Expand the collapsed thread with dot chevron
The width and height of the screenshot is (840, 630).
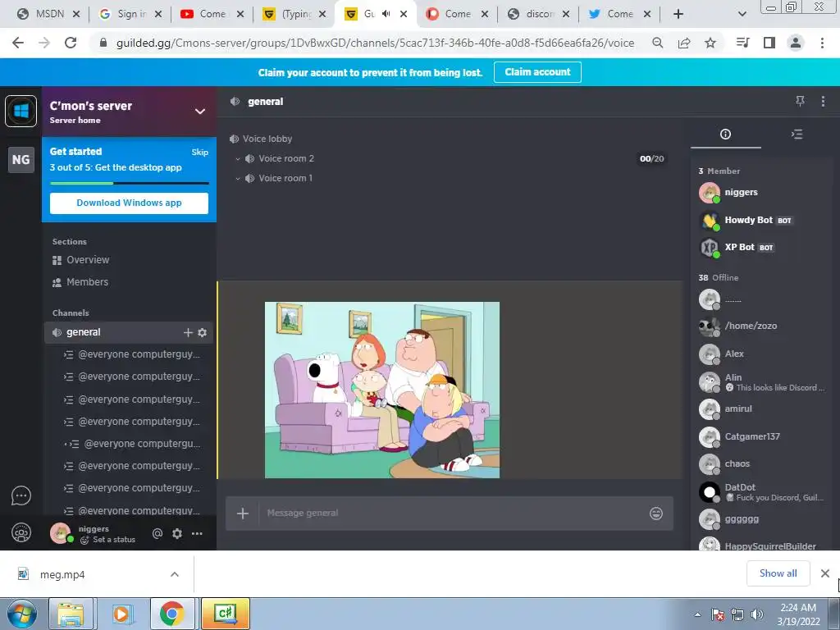coord(66,444)
